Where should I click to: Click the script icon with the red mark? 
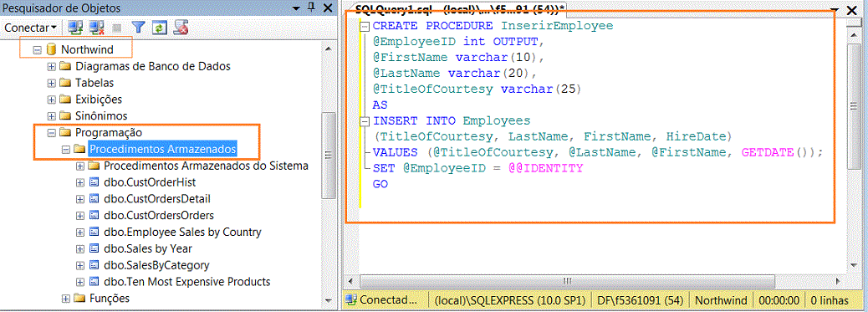[x=181, y=27]
